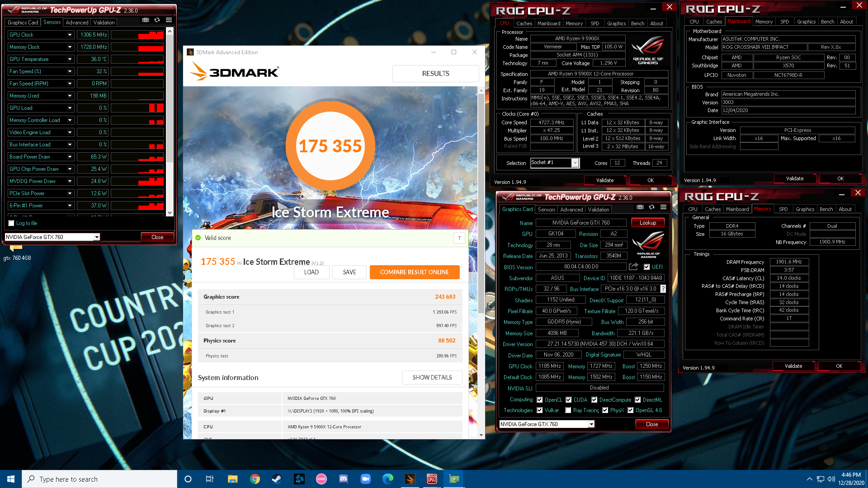Click the BIOS share/export icon in GPU-Z
The height and width of the screenshot is (488, 868).
(x=633, y=267)
